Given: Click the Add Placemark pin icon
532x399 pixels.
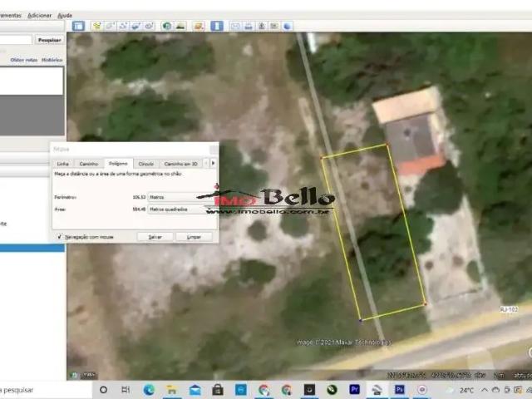Looking at the screenshot, I should tap(97, 26).
